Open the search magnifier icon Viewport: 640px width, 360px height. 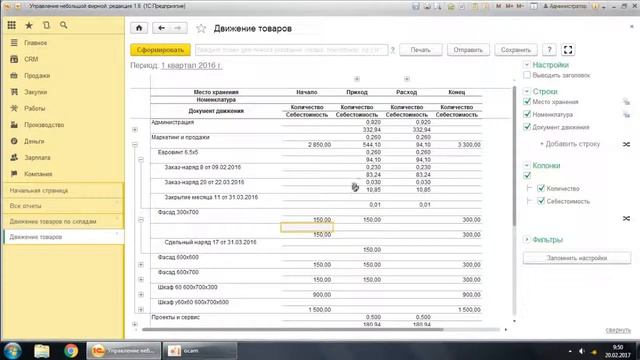pos(63,25)
